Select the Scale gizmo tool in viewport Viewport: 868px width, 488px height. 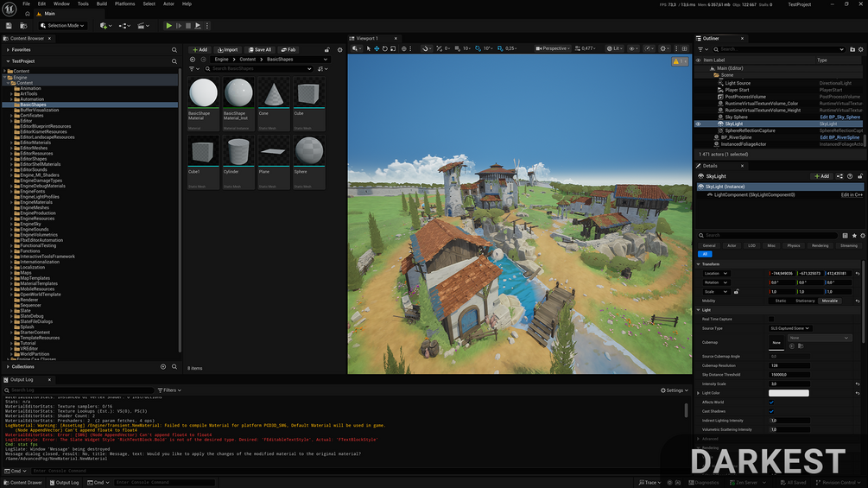point(393,48)
